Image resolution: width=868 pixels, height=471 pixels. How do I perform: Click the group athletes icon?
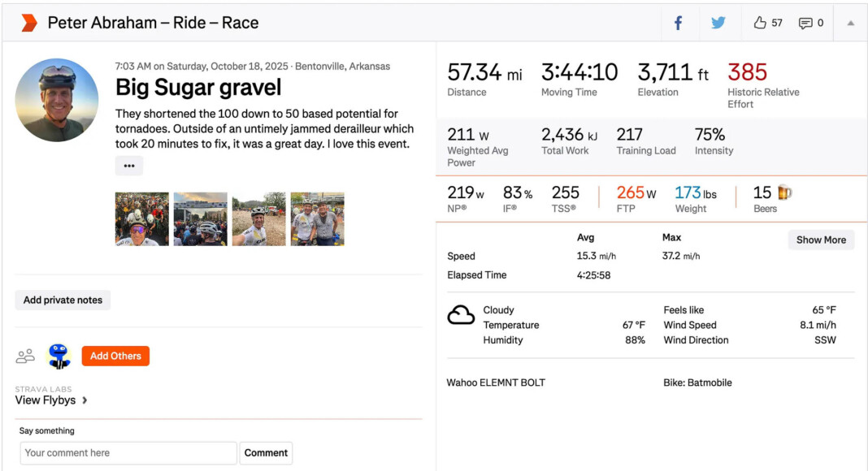tap(26, 356)
